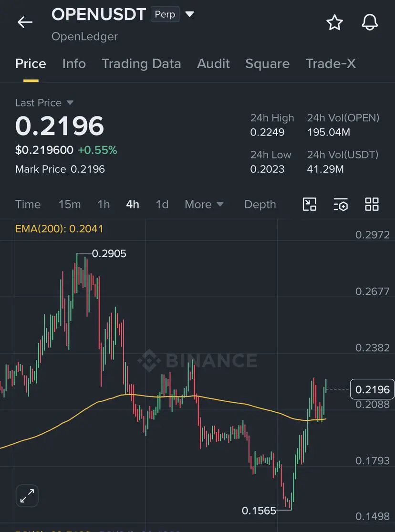Select the 1h chart interval
The image size is (395, 532).
click(104, 204)
